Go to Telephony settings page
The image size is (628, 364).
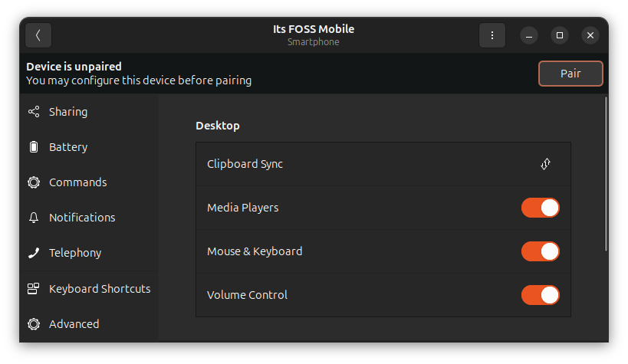tap(75, 253)
